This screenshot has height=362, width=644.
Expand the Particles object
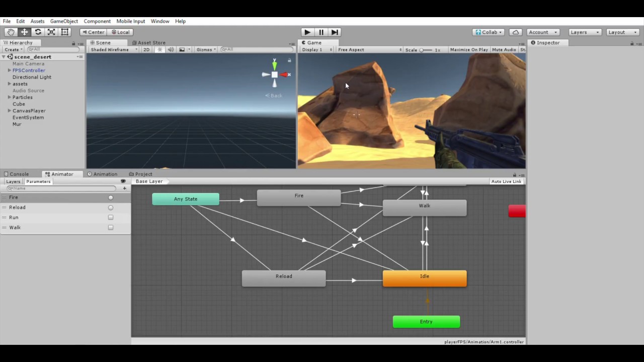tap(9, 98)
